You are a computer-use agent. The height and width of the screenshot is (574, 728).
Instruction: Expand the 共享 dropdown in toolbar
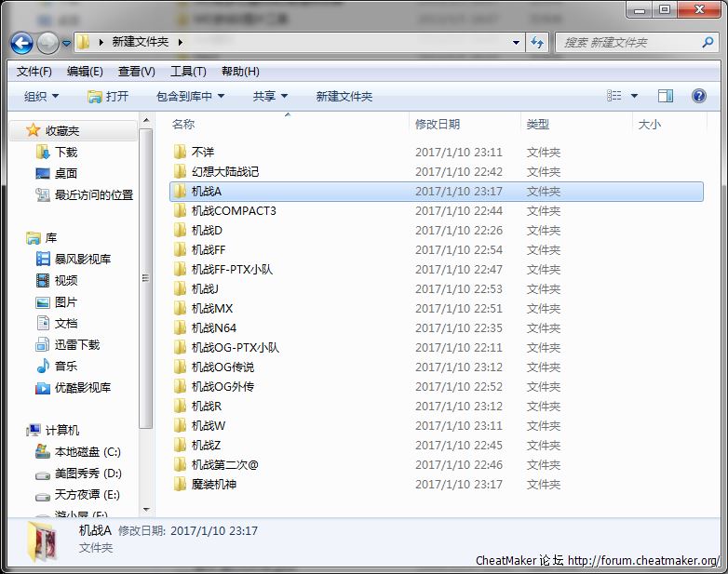pyautogui.click(x=270, y=96)
